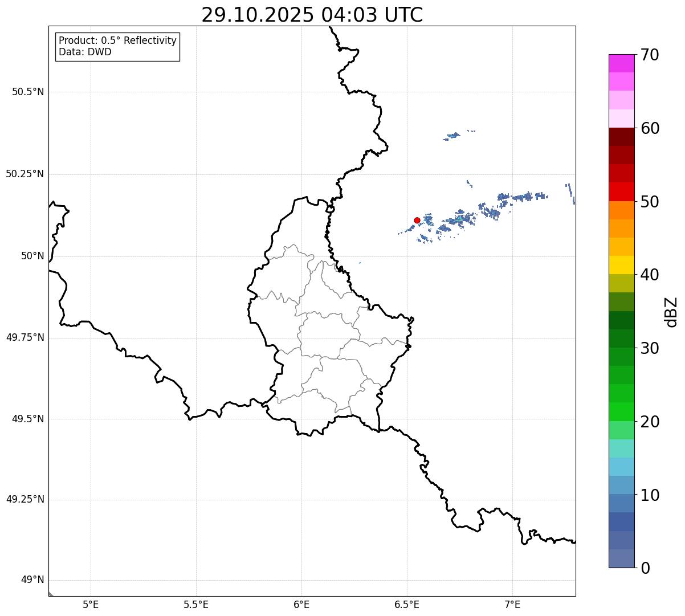Click the colorbar tick label '40'
Screen dimensions: 685x616
click(650, 275)
